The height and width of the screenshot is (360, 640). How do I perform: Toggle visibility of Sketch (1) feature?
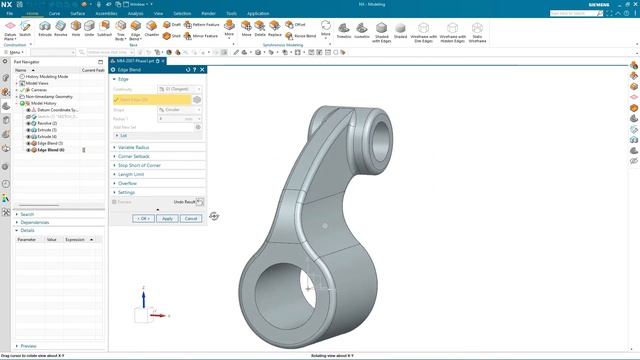coord(29,117)
